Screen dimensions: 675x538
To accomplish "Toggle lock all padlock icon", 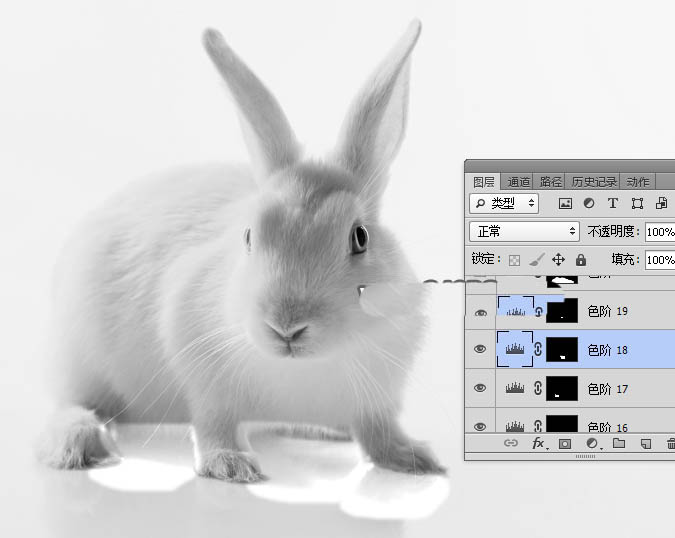I will pos(581,259).
